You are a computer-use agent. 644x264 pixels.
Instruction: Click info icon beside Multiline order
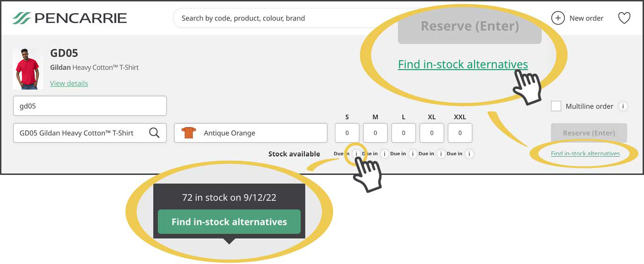tap(623, 106)
